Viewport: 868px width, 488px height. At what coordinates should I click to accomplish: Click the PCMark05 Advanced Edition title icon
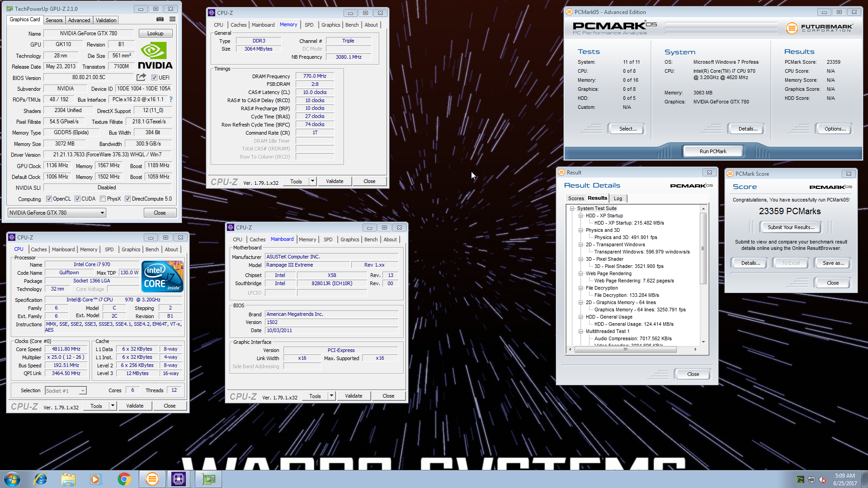pyautogui.click(x=569, y=12)
